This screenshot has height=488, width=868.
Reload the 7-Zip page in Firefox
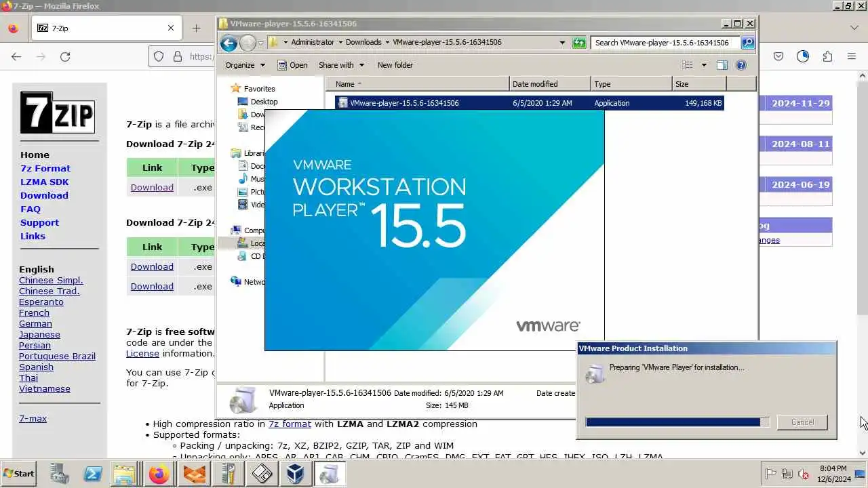click(65, 57)
